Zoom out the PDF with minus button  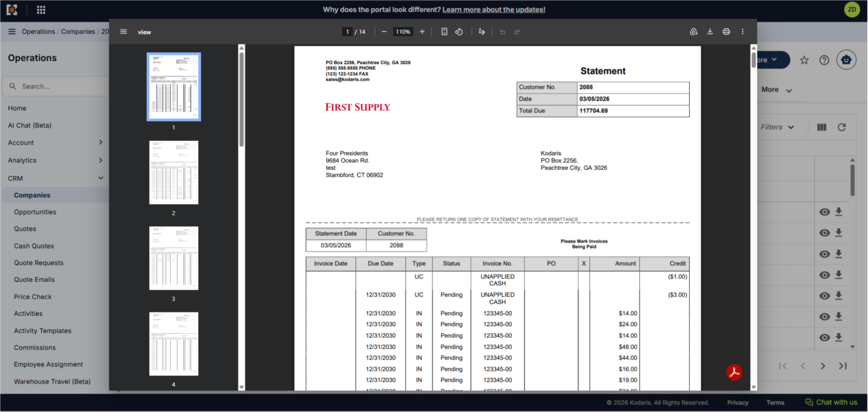[384, 32]
